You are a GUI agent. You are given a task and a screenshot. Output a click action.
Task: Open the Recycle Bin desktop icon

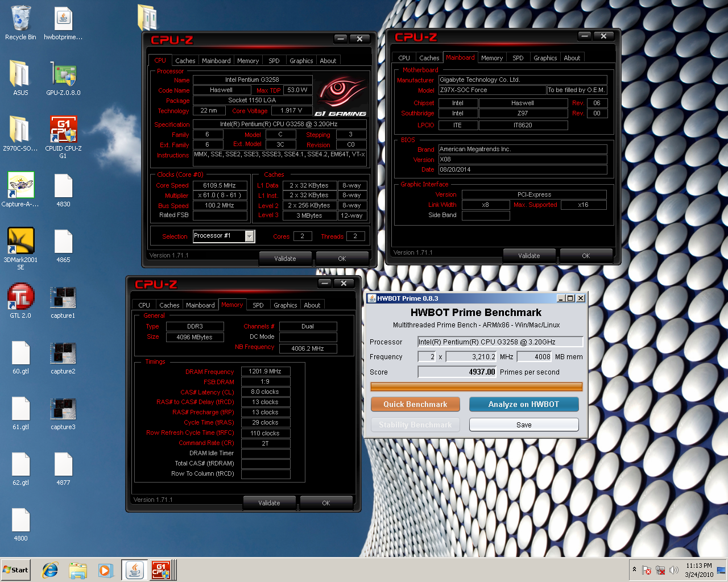pyautogui.click(x=20, y=23)
